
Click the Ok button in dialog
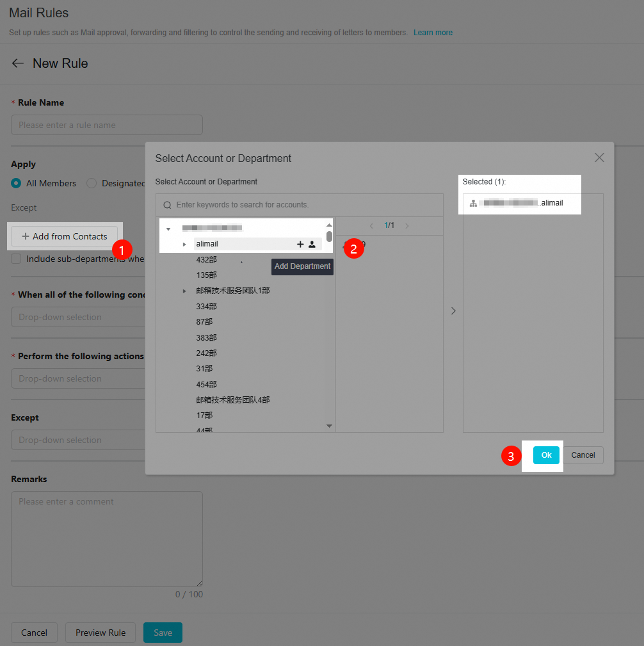[x=546, y=455]
